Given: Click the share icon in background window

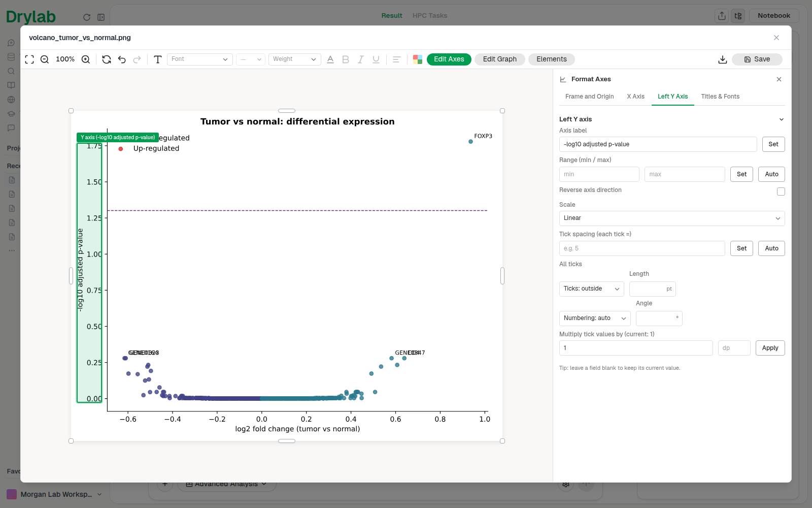Looking at the screenshot, I should [x=722, y=16].
